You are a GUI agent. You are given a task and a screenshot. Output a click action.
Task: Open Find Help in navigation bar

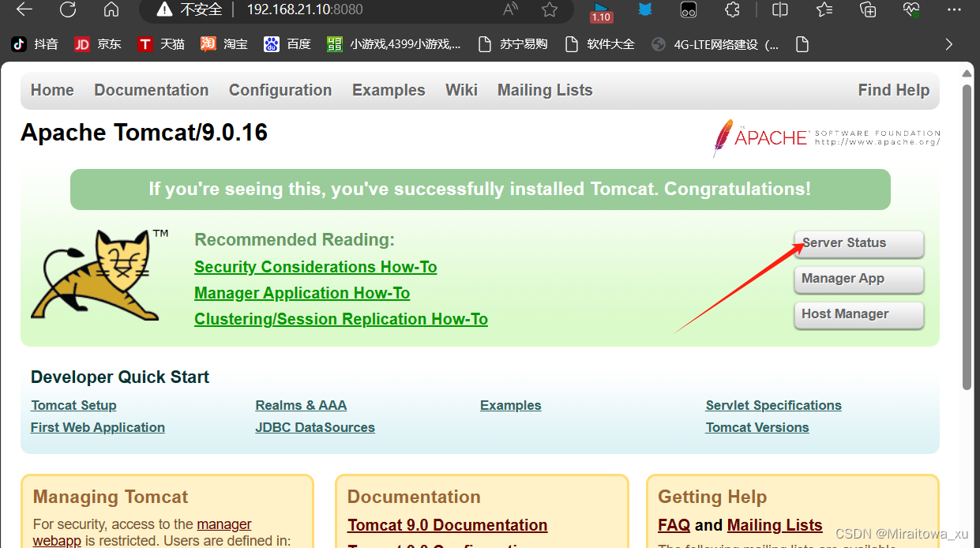tap(894, 90)
